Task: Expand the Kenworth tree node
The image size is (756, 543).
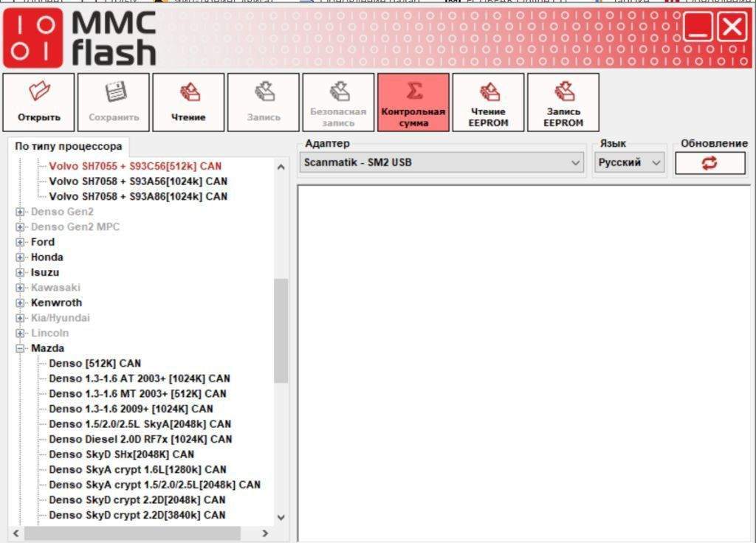Action: coord(20,302)
